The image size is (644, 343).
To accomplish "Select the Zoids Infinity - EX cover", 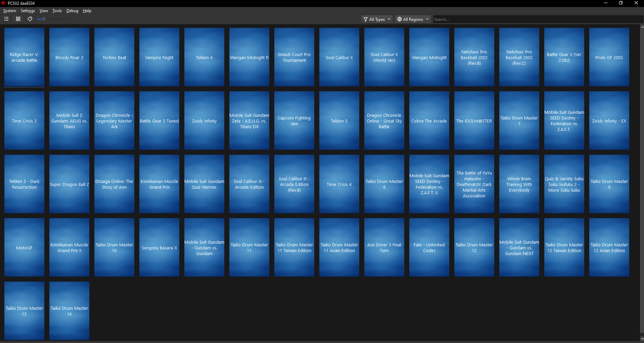I will [x=609, y=121].
